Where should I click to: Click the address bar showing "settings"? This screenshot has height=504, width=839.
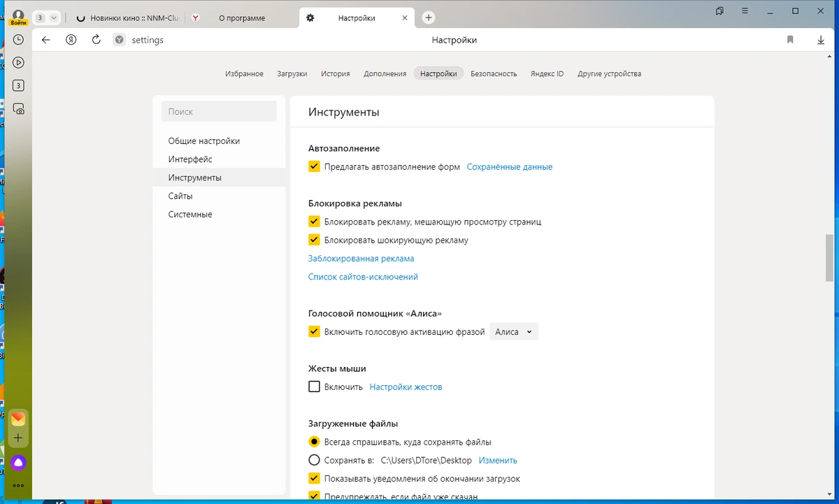(x=148, y=40)
